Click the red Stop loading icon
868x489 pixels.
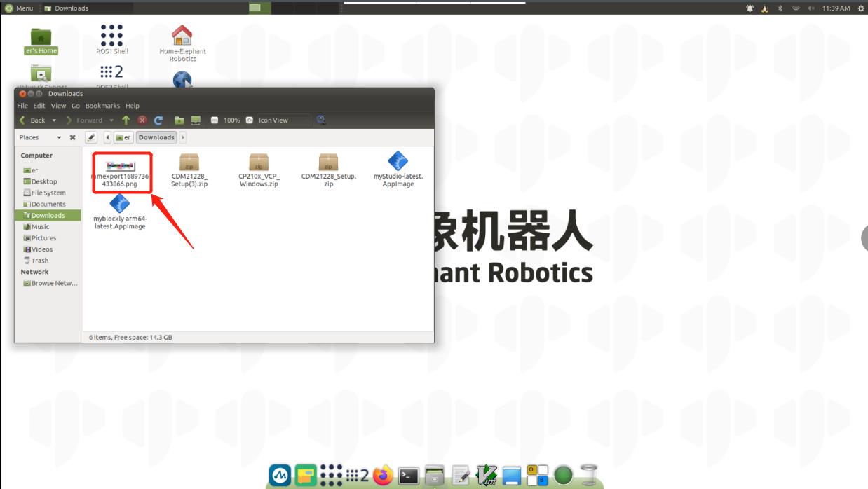point(142,120)
